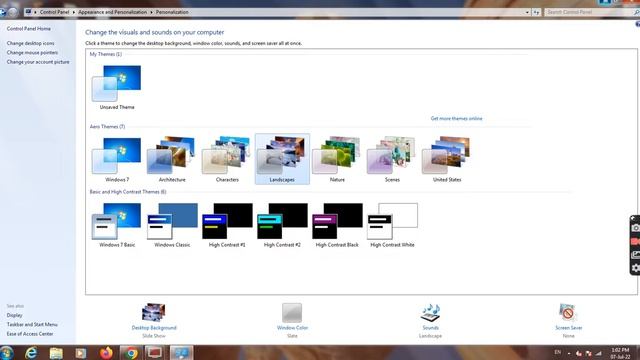Click the camera screenshot icon in side widget
Screen dimensions: 640x360
point(636,228)
